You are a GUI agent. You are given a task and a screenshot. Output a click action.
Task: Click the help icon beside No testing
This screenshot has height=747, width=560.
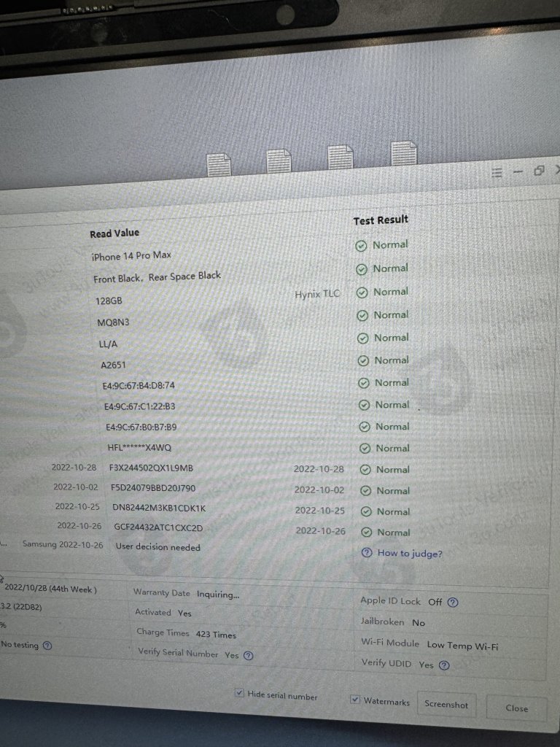pos(47,646)
